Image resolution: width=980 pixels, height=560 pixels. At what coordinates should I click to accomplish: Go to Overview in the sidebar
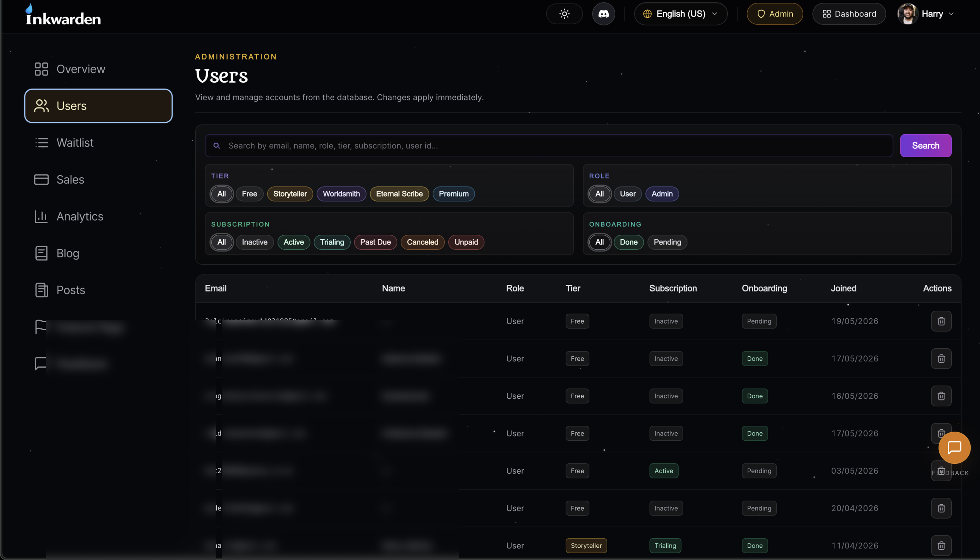[81, 69]
